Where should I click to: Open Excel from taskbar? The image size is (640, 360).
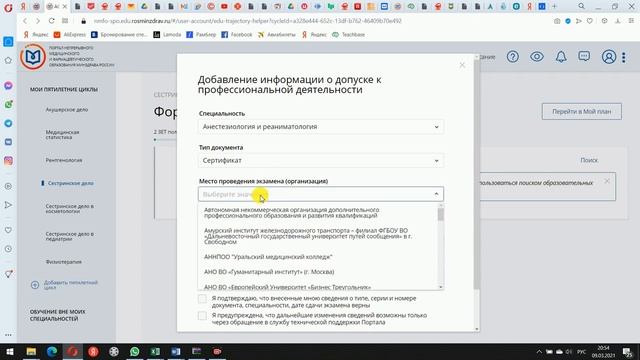coord(155,351)
